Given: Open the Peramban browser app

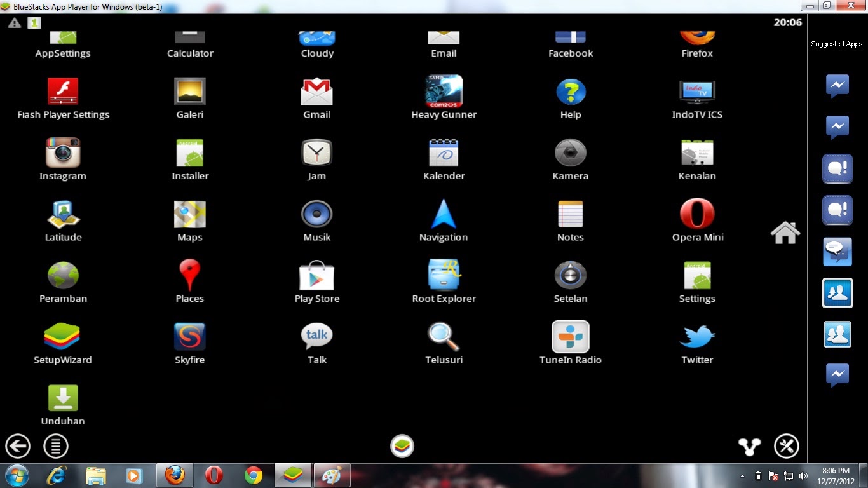Looking at the screenshot, I should coord(63,275).
